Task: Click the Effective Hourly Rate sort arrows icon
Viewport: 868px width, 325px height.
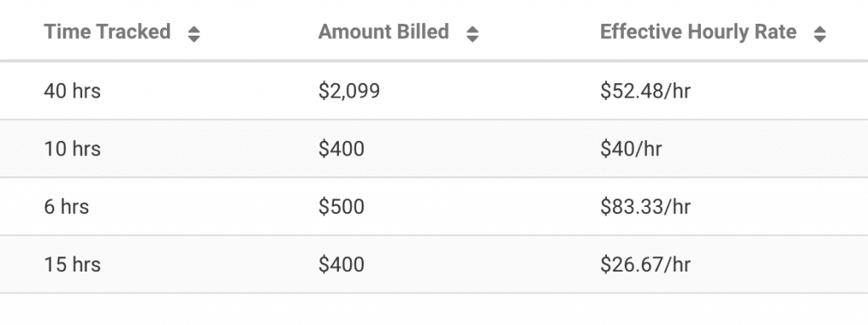Action: coord(820,35)
